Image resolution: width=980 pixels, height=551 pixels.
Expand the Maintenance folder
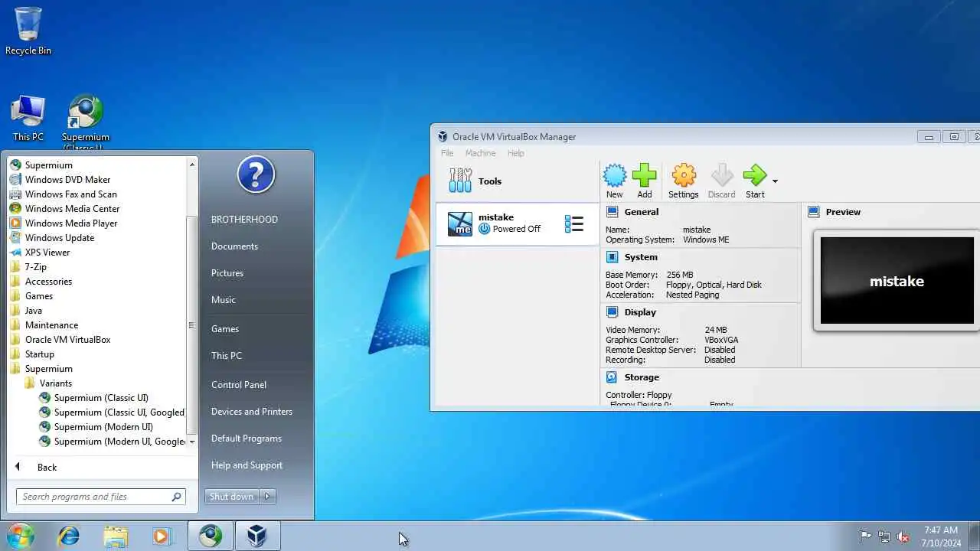coord(51,324)
